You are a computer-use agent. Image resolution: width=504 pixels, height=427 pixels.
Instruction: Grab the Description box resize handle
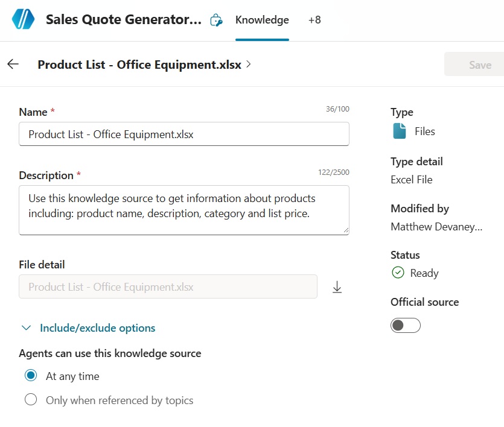[x=345, y=230]
